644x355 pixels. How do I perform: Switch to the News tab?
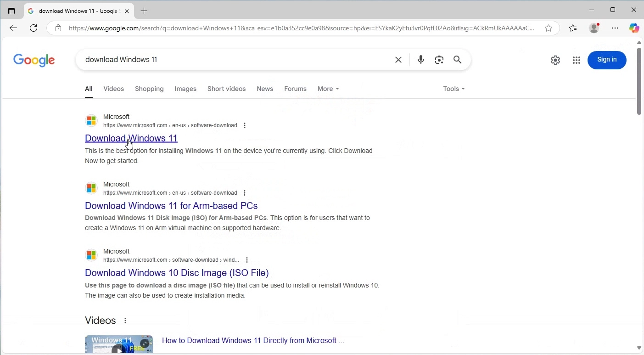(x=265, y=89)
